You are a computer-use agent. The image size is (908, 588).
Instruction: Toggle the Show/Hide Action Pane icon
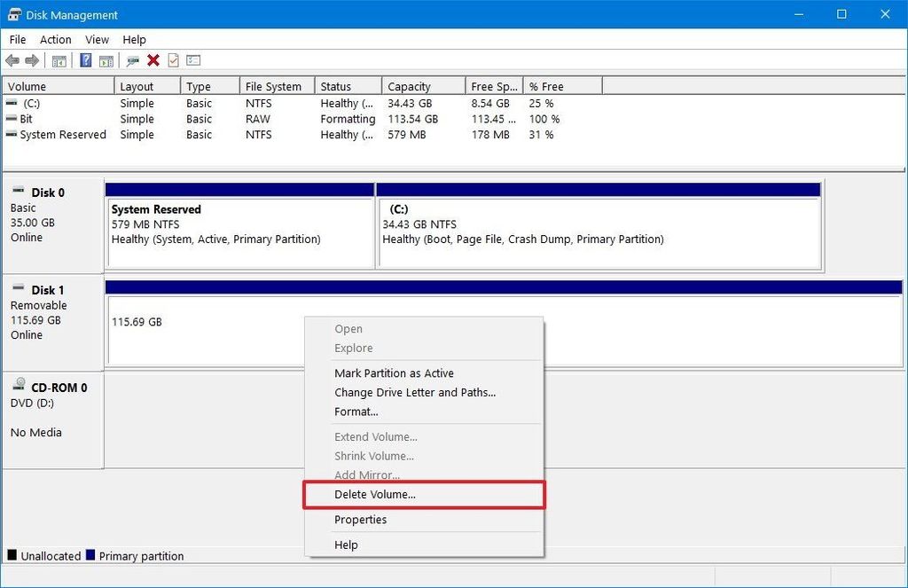click(x=106, y=60)
